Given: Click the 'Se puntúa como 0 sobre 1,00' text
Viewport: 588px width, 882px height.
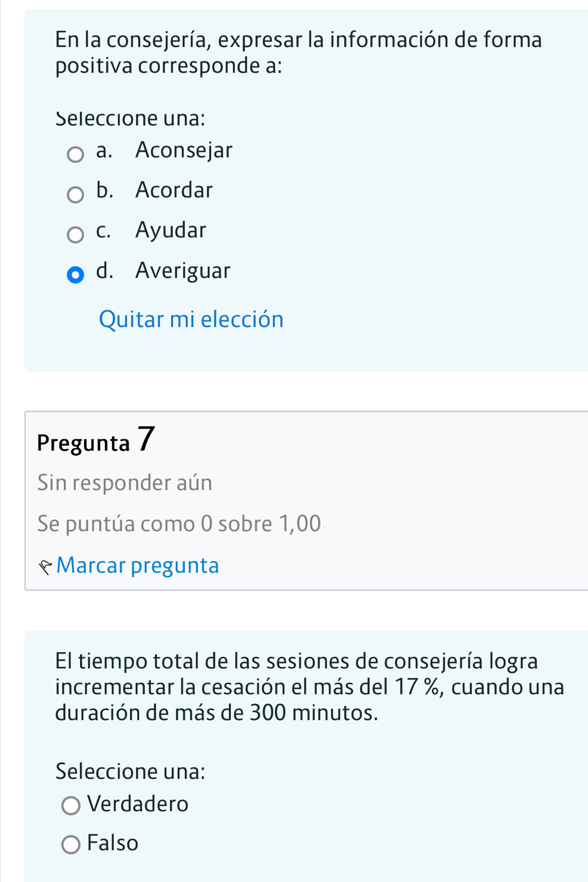Looking at the screenshot, I should [x=179, y=523].
